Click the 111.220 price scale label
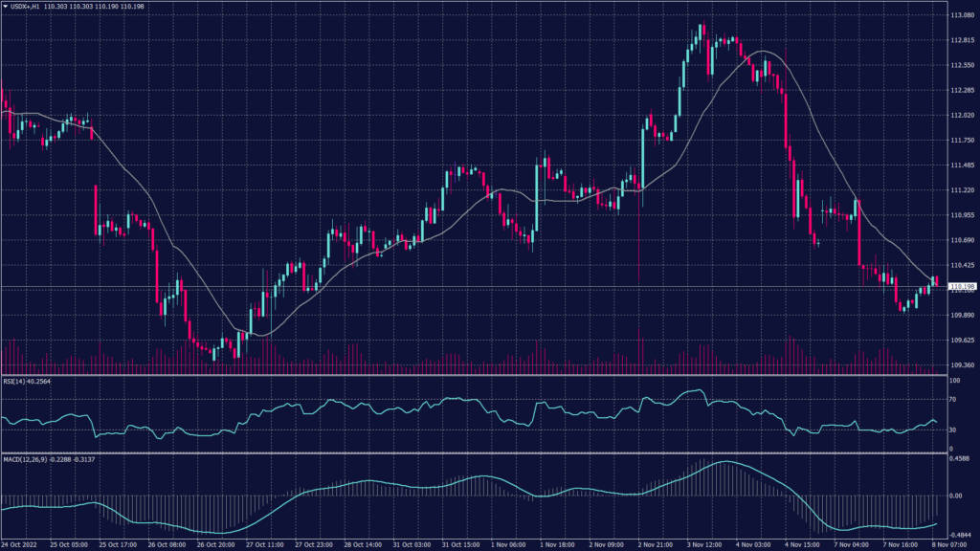Viewport: 980px width, 551px height. click(962, 190)
